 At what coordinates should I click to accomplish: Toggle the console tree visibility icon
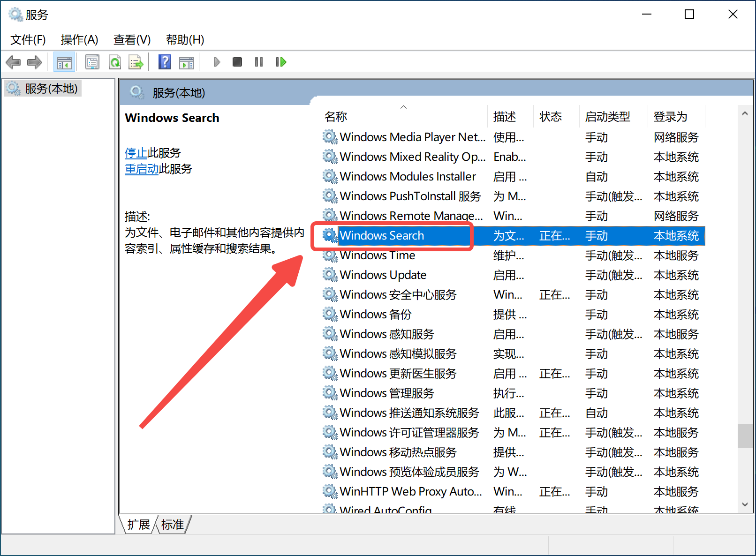(64, 61)
